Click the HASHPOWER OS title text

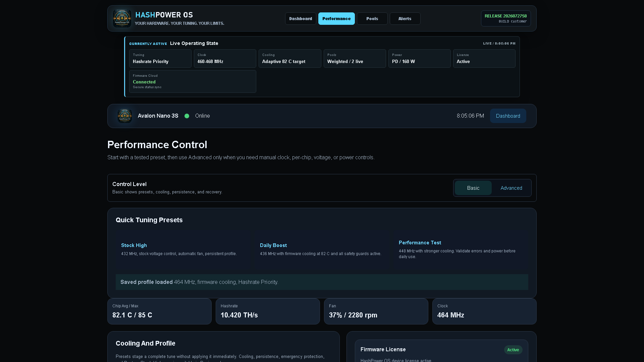coord(164,15)
